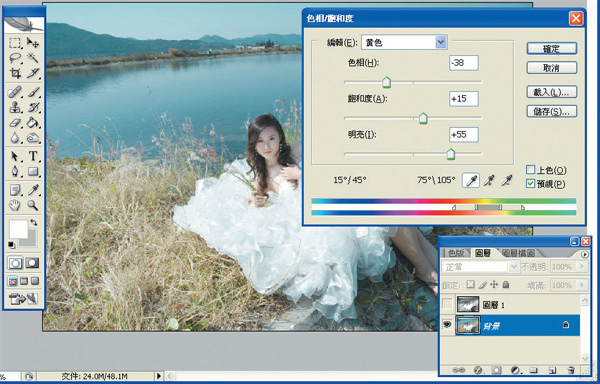This screenshot has height=384, width=600.
Task: Select the Crop tool
Action: 15,73
